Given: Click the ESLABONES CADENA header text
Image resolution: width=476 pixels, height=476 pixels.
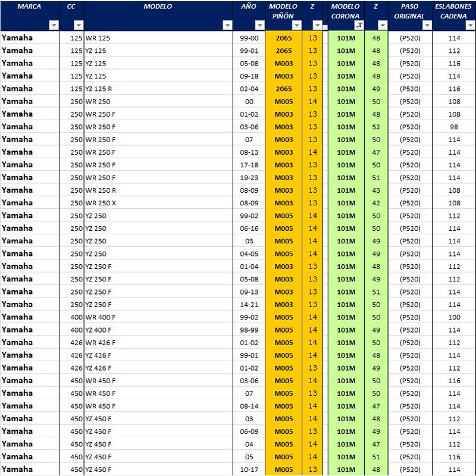Looking at the screenshot, I should pyautogui.click(x=453, y=11).
